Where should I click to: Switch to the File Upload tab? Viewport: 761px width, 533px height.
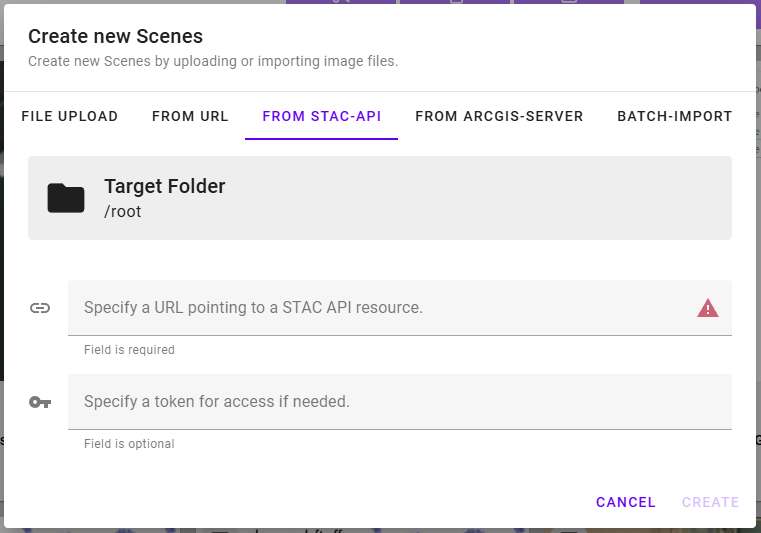coord(69,117)
